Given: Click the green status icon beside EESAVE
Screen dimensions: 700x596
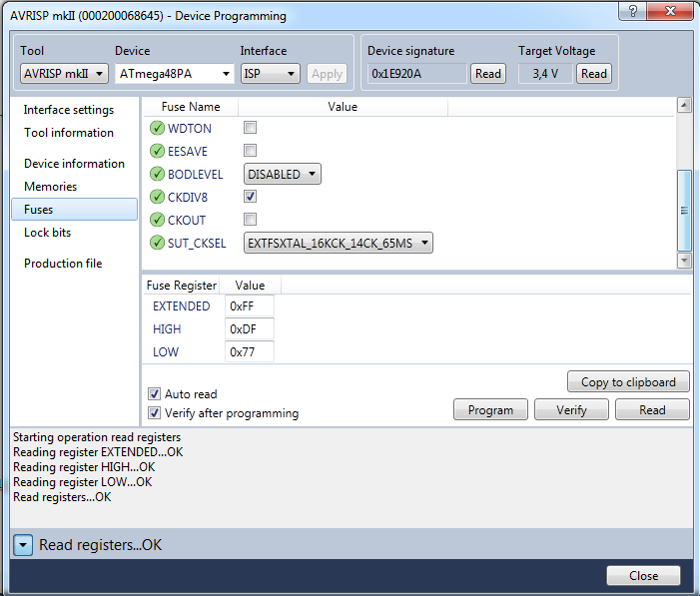Looking at the screenshot, I should click(157, 151).
